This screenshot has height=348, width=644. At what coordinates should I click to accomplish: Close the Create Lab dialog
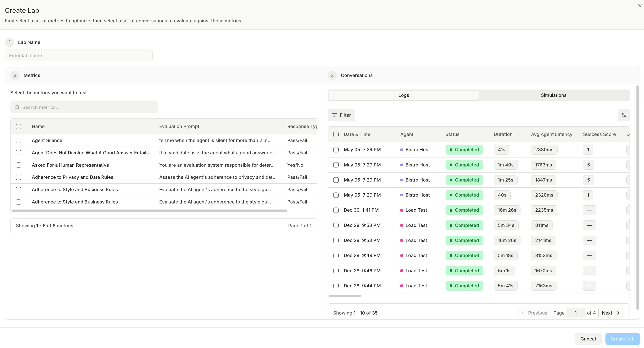click(640, 6)
